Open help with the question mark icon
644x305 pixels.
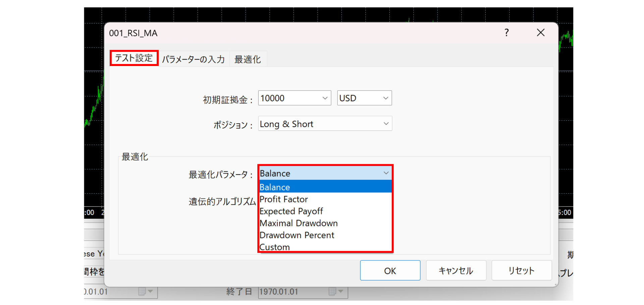506,33
